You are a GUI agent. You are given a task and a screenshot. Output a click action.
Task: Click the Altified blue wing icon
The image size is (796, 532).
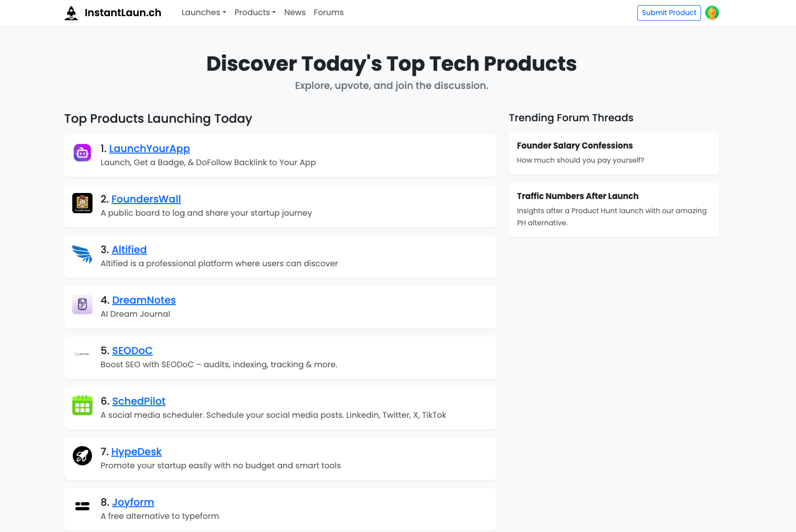pos(82,254)
